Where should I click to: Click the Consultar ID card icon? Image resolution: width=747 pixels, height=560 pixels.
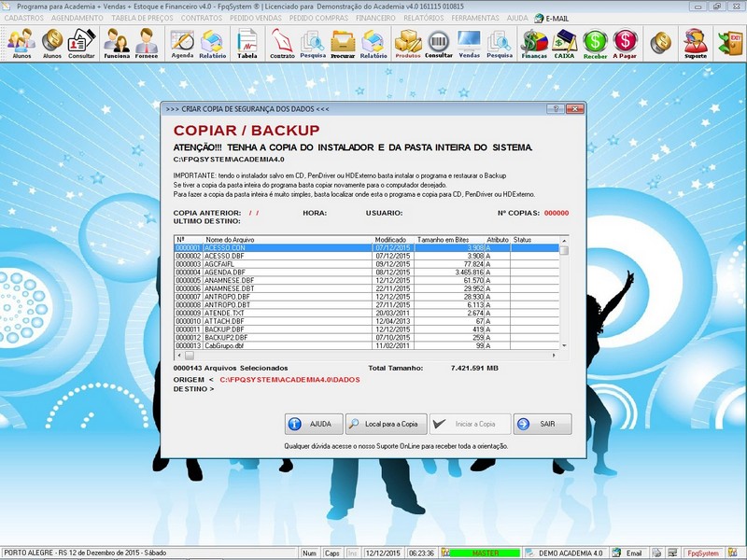81,43
